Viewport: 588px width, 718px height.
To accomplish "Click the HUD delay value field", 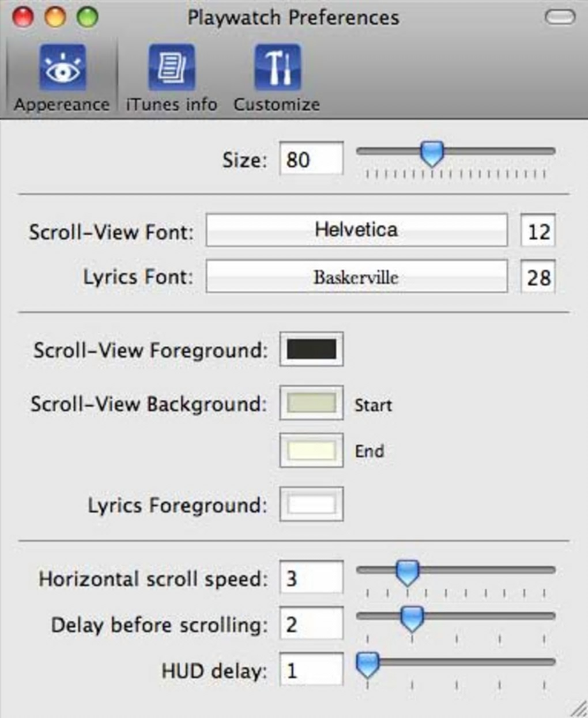I will pos(311,670).
